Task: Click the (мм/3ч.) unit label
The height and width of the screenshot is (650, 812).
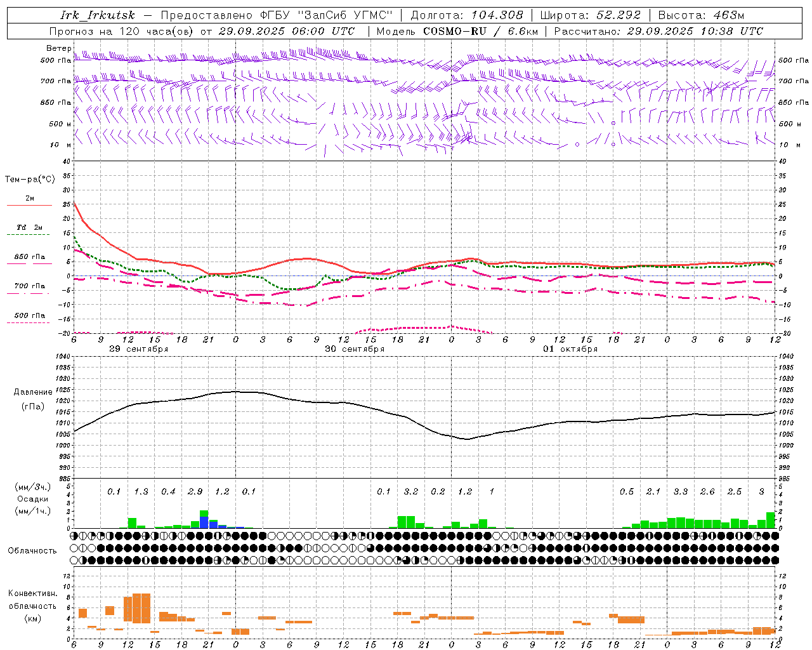Action: [x=32, y=487]
